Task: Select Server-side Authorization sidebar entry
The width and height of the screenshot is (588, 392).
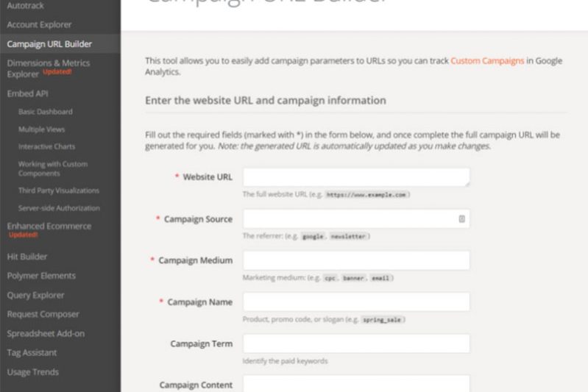Action: [59, 208]
